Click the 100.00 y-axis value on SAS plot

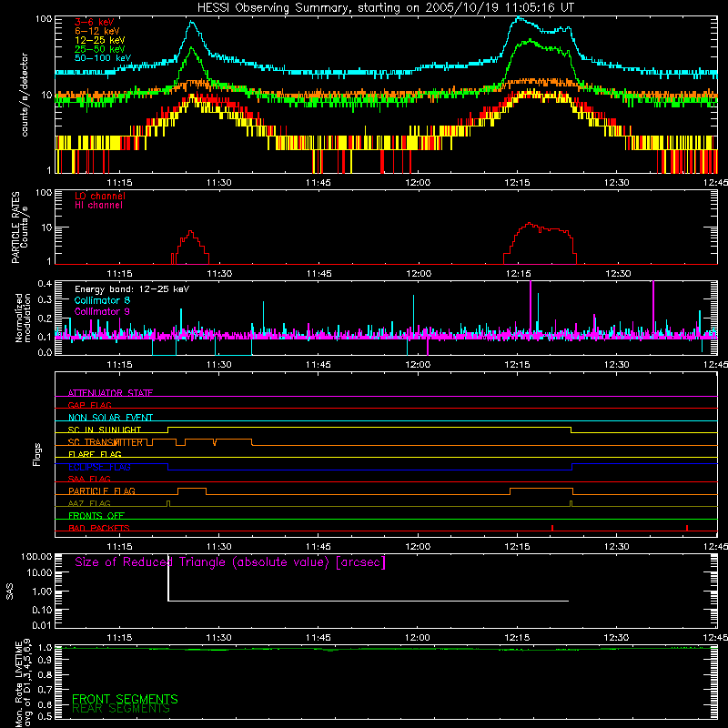(36, 556)
